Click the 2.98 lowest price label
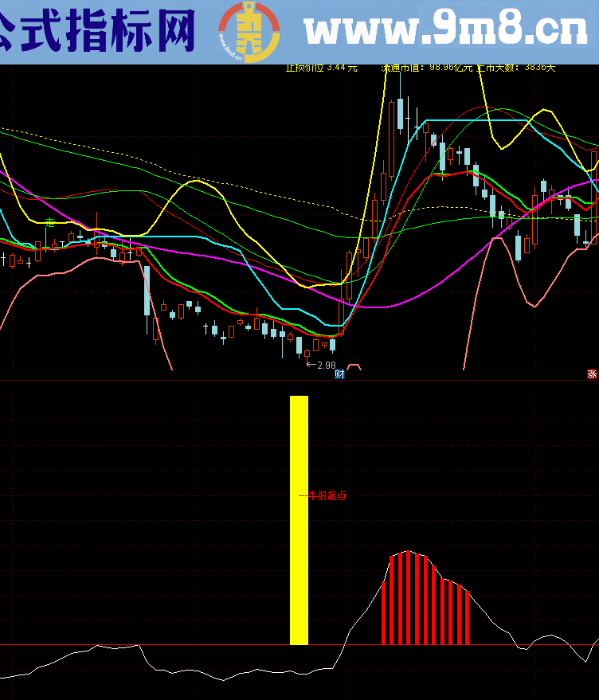The width and height of the screenshot is (599, 700). pyautogui.click(x=322, y=366)
